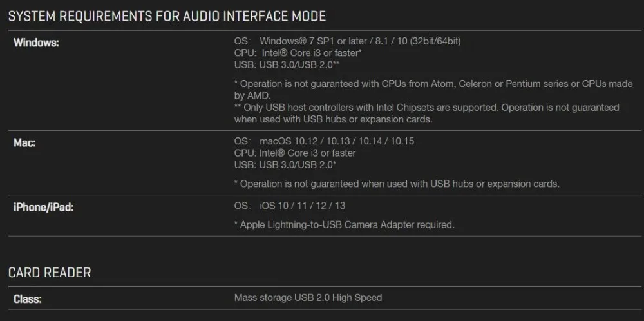The height and width of the screenshot is (321, 644).
Task: Click the System Requirements for Audio Interface Mode heading
Action: tap(167, 16)
